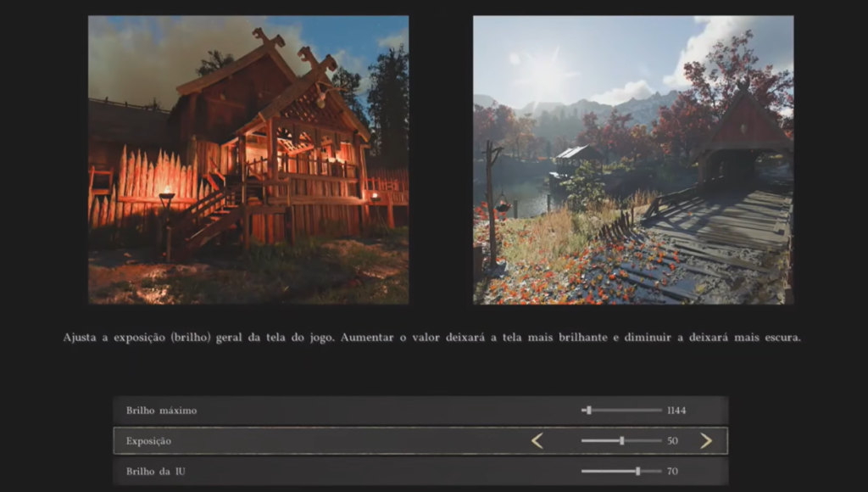Select the Brilho da IU setting label
This screenshot has height=492, width=868.
pos(155,472)
